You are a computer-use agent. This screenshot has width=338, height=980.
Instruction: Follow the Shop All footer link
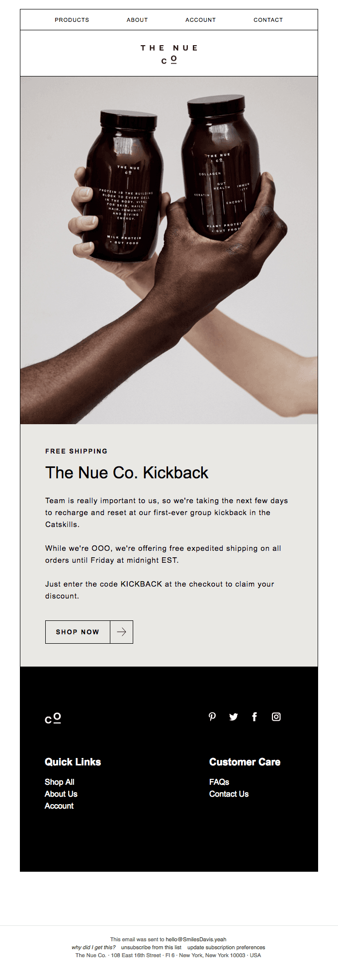click(x=60, y=782)
